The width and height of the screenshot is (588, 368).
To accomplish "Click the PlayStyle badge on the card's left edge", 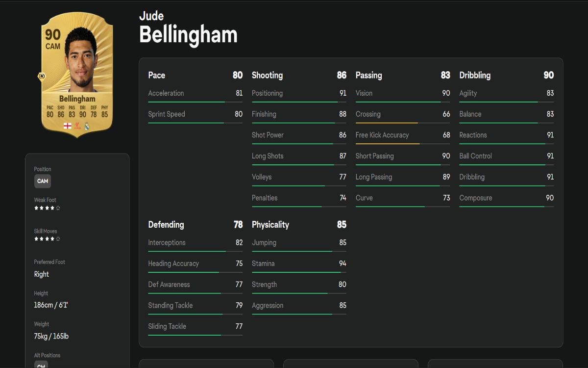I will click(x=42, y=77).
